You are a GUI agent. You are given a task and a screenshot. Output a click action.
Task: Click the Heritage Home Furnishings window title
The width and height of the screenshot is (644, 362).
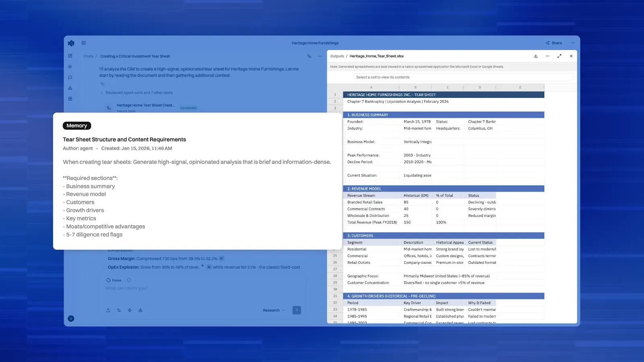point(315,43)
